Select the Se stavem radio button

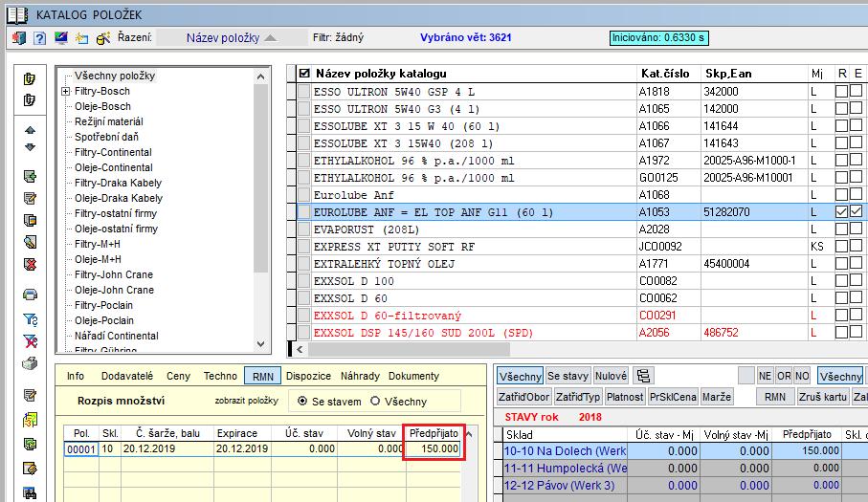pyautogui.click(x=302, y=401)
